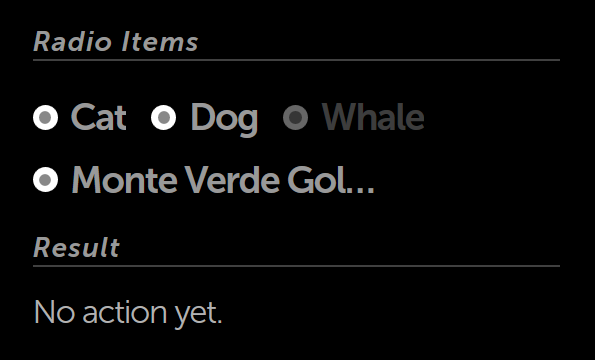Click the Cat text label
This screenshot has width=595, height=360.
99,117
